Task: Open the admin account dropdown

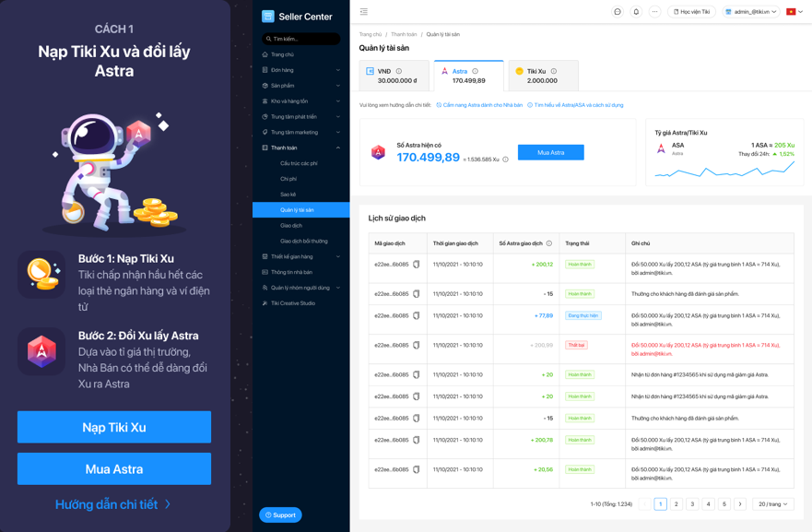Action: 751,11
